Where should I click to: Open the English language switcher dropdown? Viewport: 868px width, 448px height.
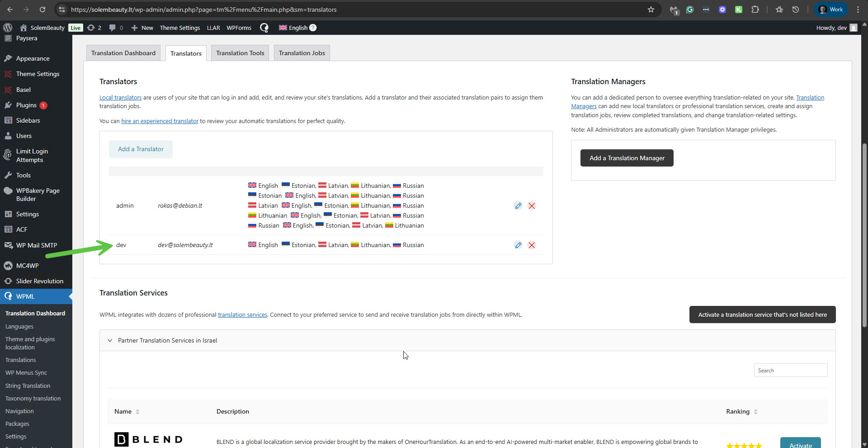click(293, 28)
